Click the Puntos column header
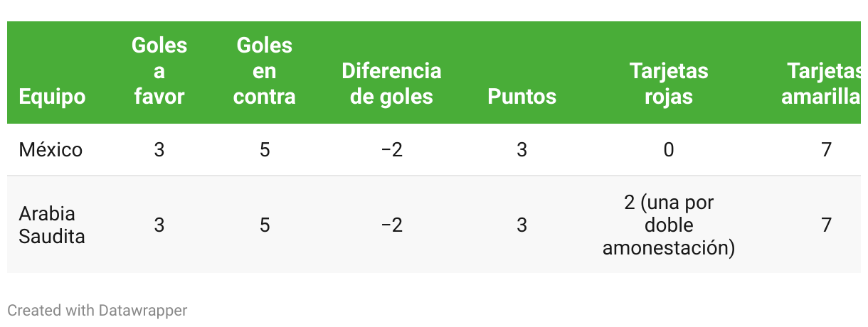 pos(522,97)
